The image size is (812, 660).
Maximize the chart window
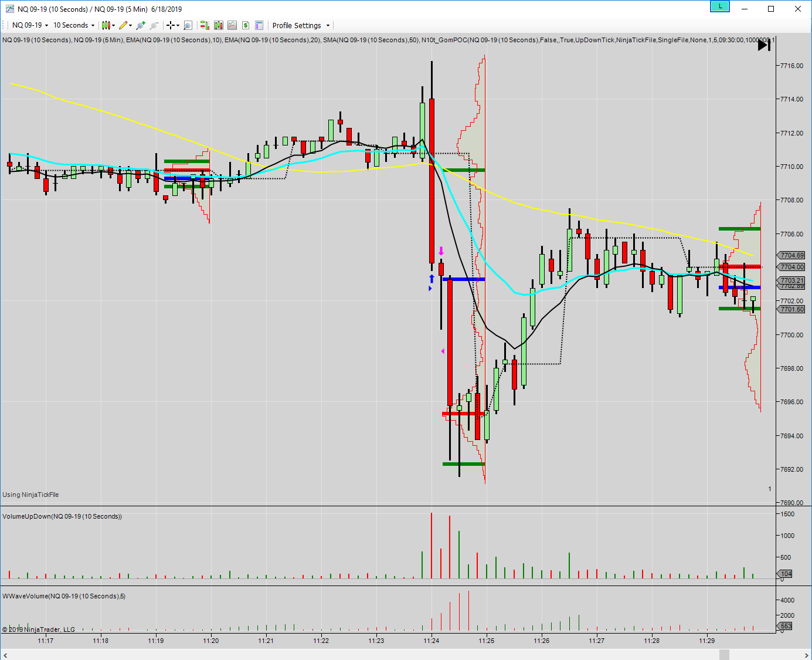(771, 9)
